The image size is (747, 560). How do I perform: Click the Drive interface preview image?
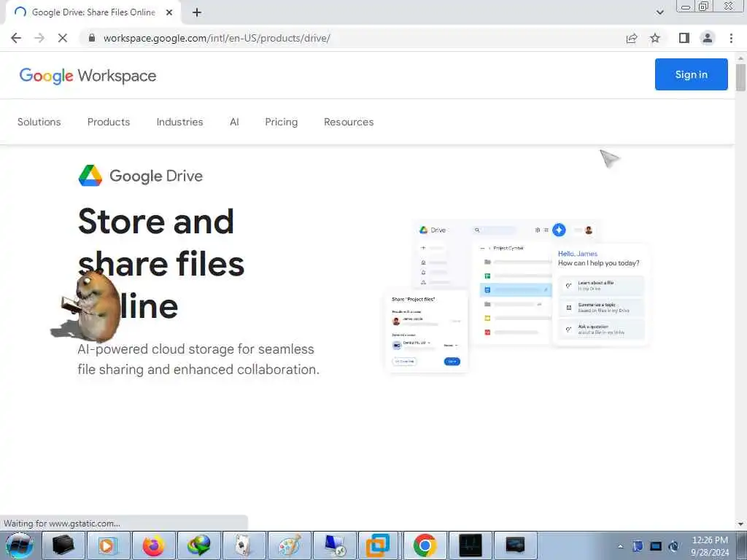[517, 296]
